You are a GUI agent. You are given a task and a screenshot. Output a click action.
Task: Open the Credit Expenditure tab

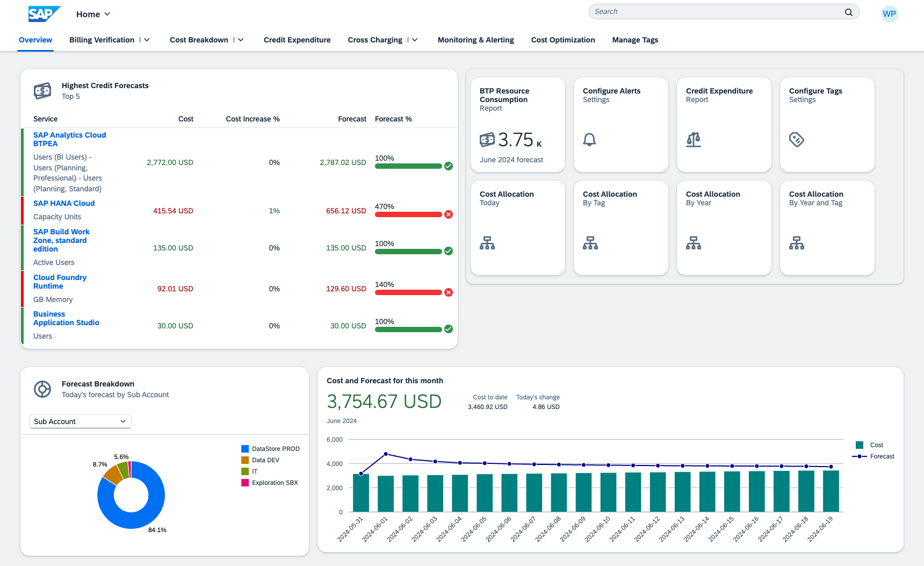297,40
